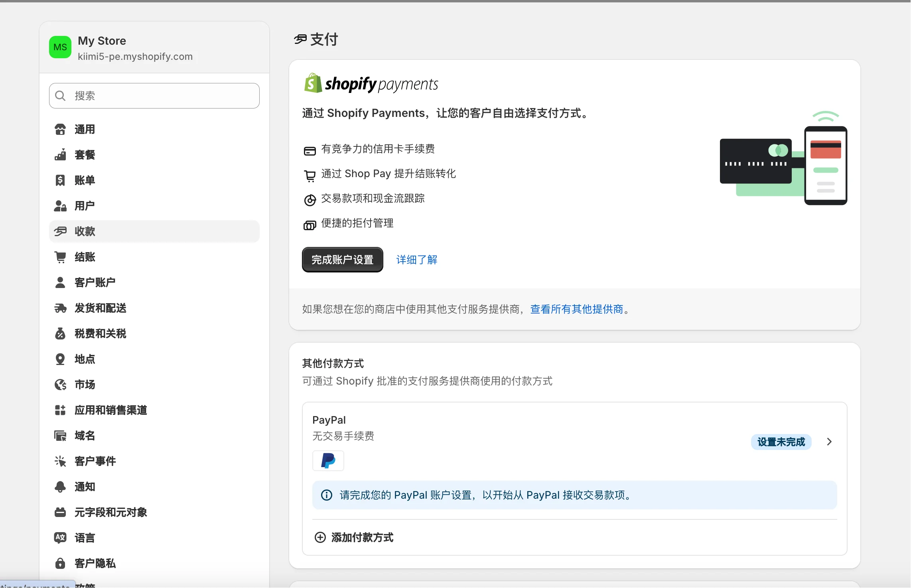Click the 市场 globe icon
Viewport: 911px width, 588px height.
(x=60, y=385)
